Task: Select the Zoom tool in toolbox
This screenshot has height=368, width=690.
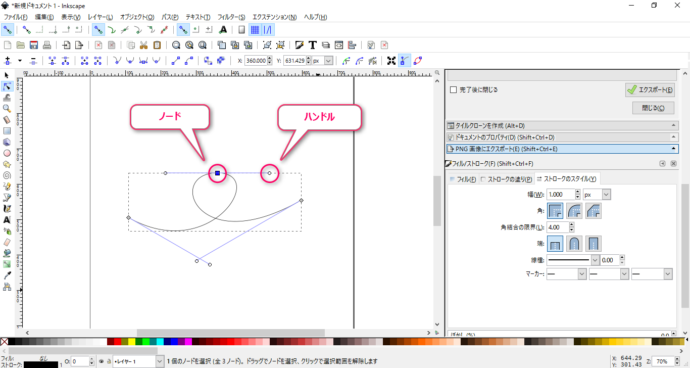Action: tap(7, 108)
